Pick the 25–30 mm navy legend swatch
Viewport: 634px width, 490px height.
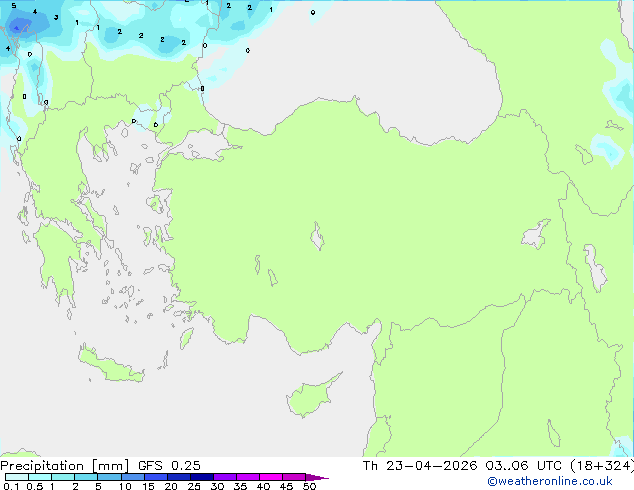click(x=202, y=477)
